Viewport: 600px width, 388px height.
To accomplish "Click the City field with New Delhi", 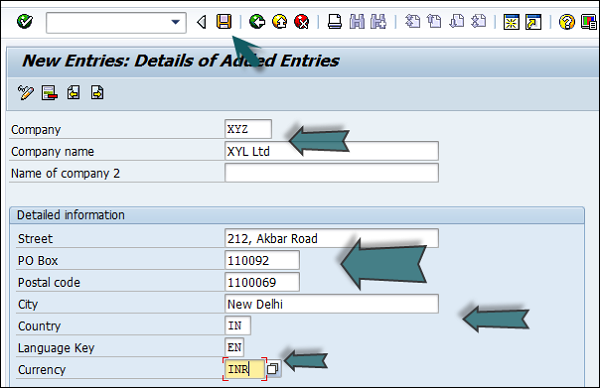I will pyautogui.click(x=332, y=304).
